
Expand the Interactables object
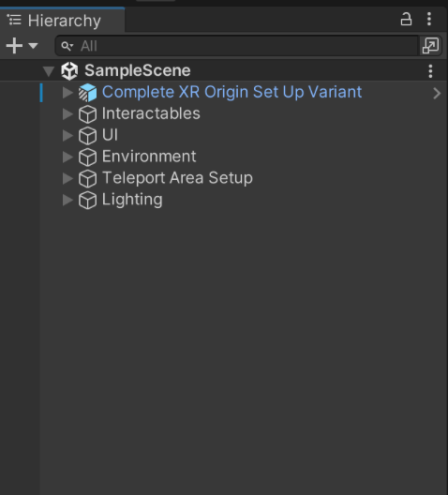(67, 114)
